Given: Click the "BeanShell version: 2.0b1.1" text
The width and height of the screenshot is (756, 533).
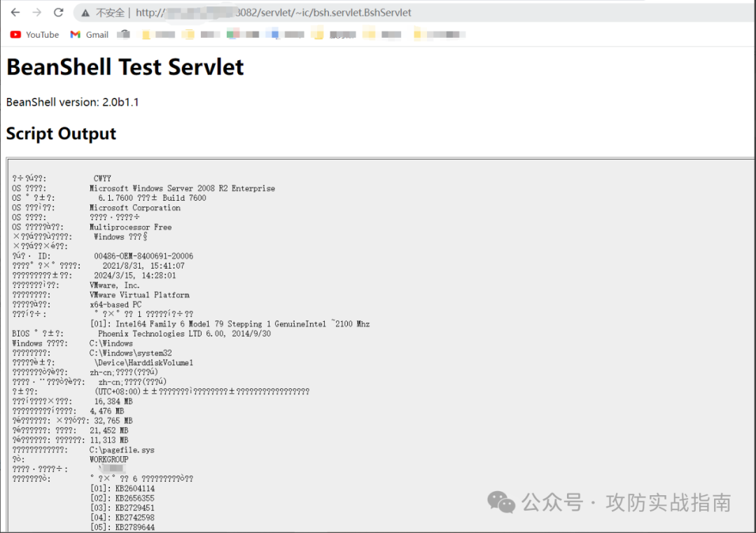Looking at the screenshot, I should point(72,102).
